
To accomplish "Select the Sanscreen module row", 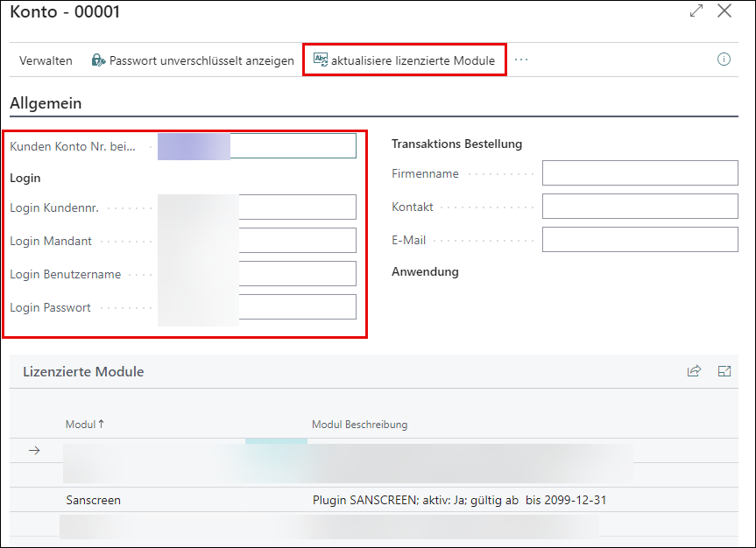I will click(x=93, y=501).
